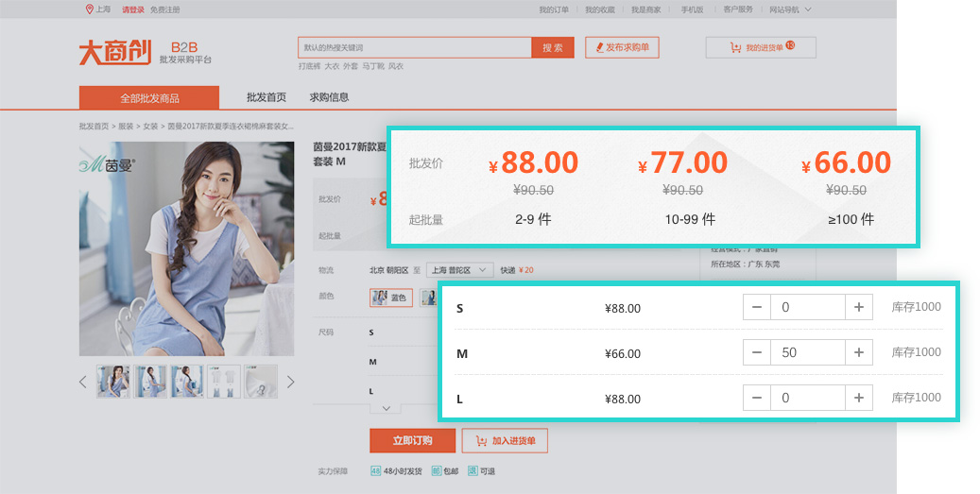Open 客户服务 customer service link
This screenshot has width=980, height=494.
(738, 10)
